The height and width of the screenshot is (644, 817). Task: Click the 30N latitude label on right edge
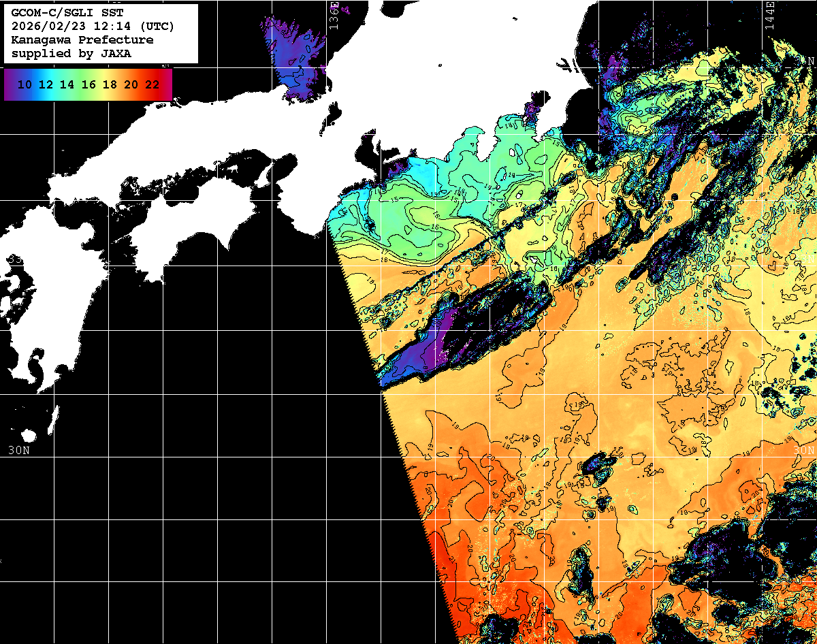(x=804, y=451)
